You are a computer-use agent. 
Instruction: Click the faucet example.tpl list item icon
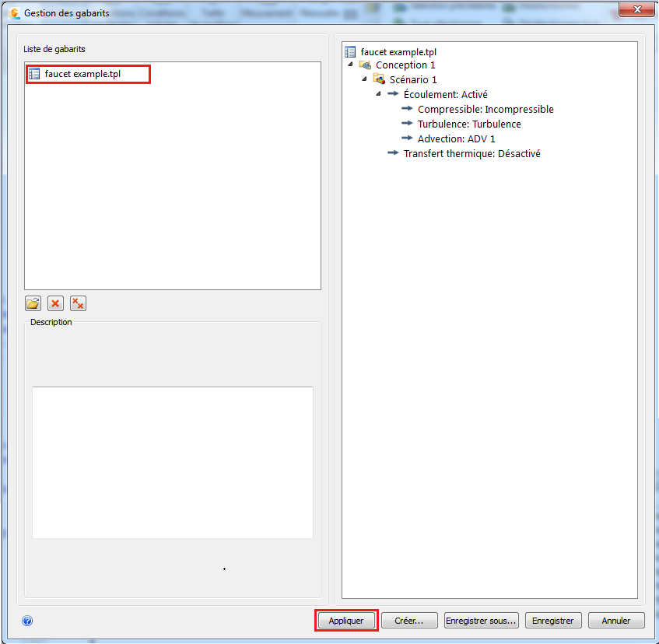click(x=34, y=74)
